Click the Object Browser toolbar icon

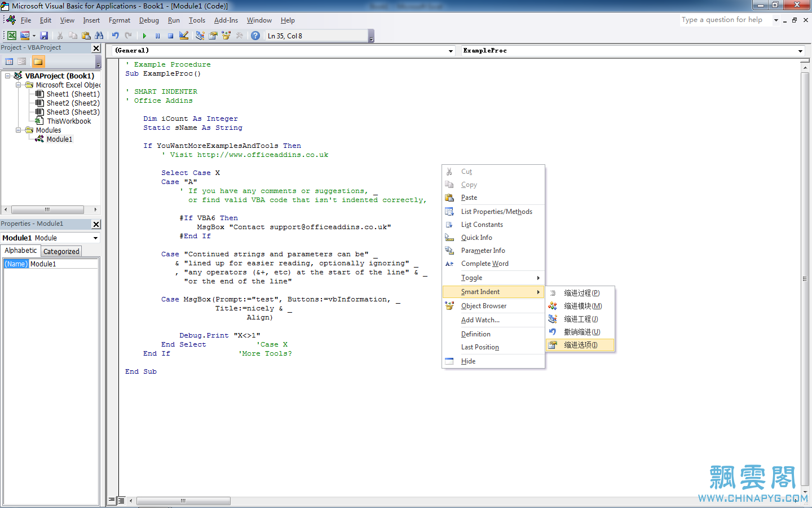point(226,36)
